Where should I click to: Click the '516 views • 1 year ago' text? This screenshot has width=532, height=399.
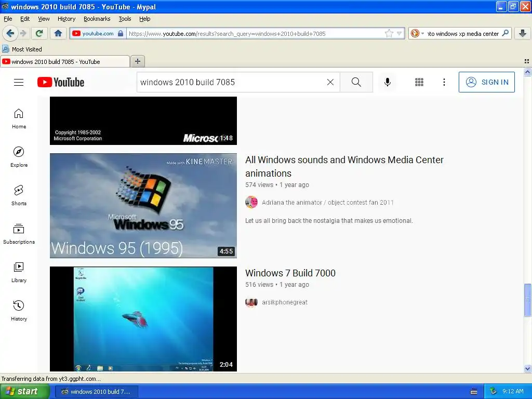(277, 285)
